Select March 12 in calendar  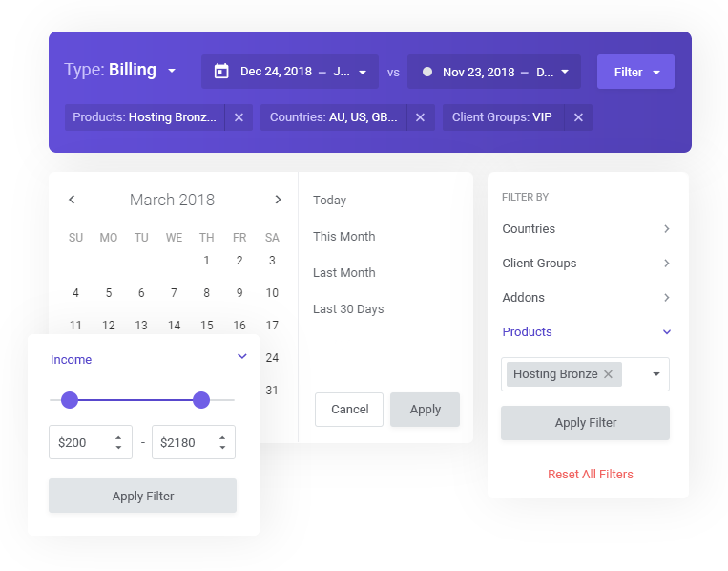109,326
